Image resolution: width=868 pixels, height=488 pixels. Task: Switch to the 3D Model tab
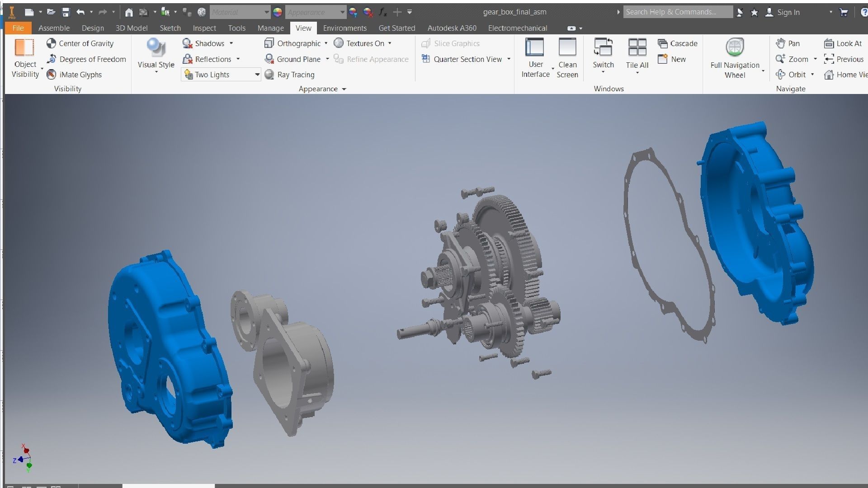pos(132,28)
